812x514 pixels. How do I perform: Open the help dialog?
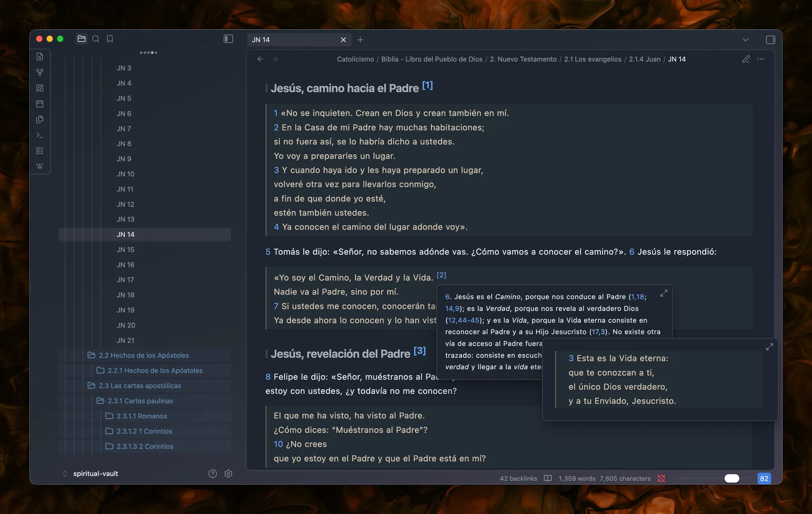(x=213, y=474)
